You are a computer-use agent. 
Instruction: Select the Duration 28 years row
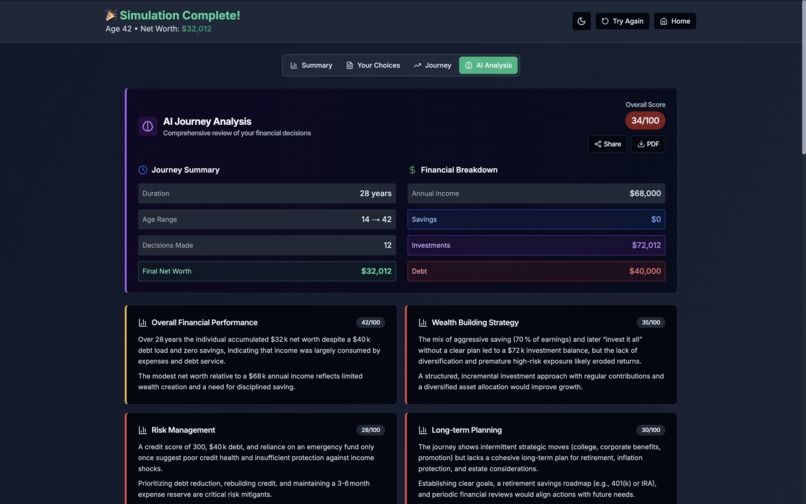click(267, 193)
